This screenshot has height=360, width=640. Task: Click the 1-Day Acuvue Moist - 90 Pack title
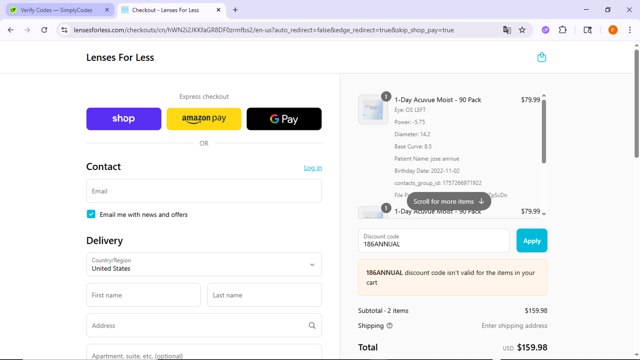coord(438,100)
